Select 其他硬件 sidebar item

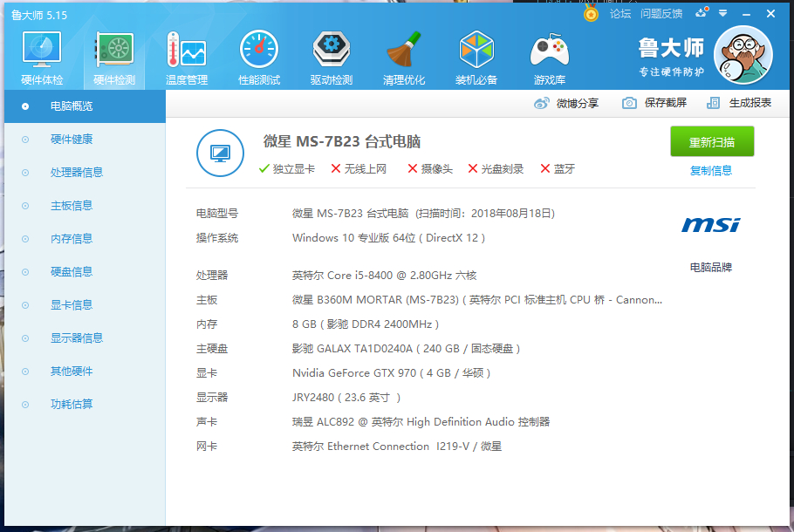click(x=86, y=372)
